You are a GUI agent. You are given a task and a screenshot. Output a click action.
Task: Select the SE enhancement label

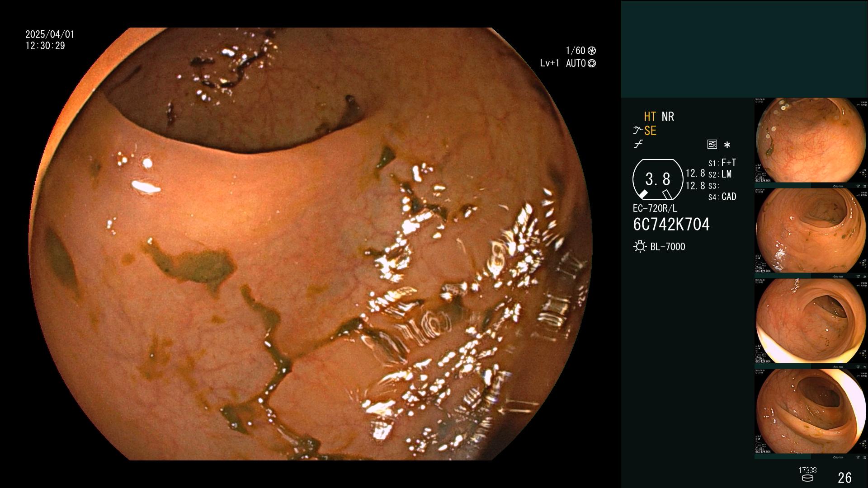click(650, 131)
